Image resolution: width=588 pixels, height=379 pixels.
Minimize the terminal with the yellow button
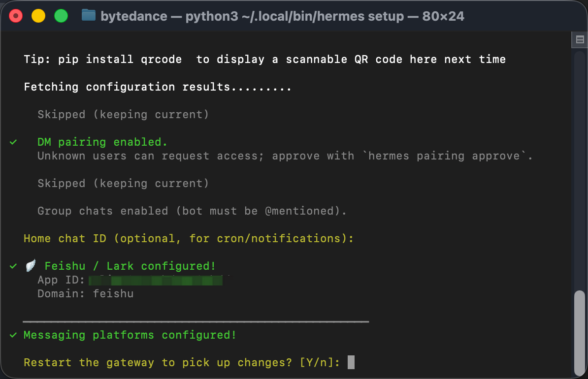click(x=38, y=16)
